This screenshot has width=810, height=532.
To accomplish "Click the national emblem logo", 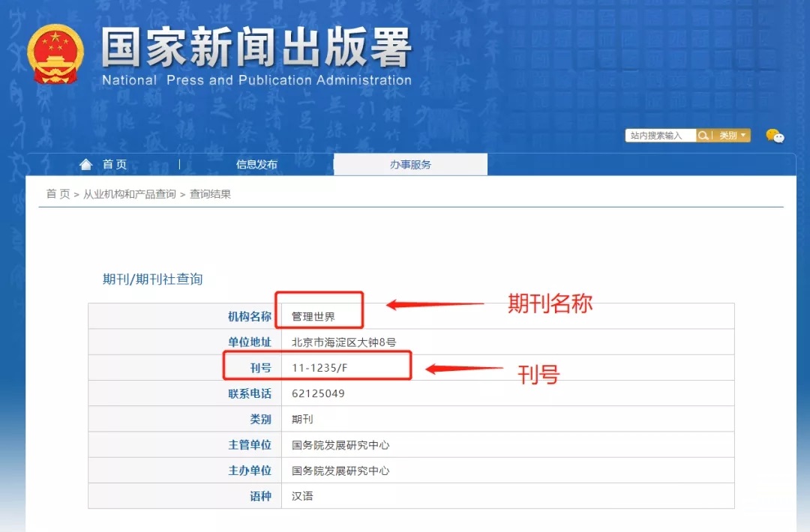I will [55, 55].
